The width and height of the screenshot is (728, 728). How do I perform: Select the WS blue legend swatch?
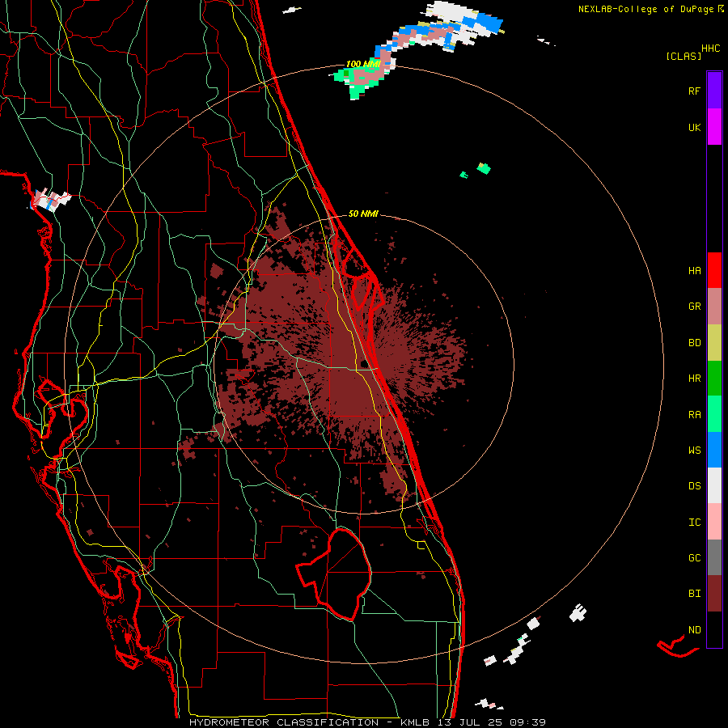coord(714,450)
